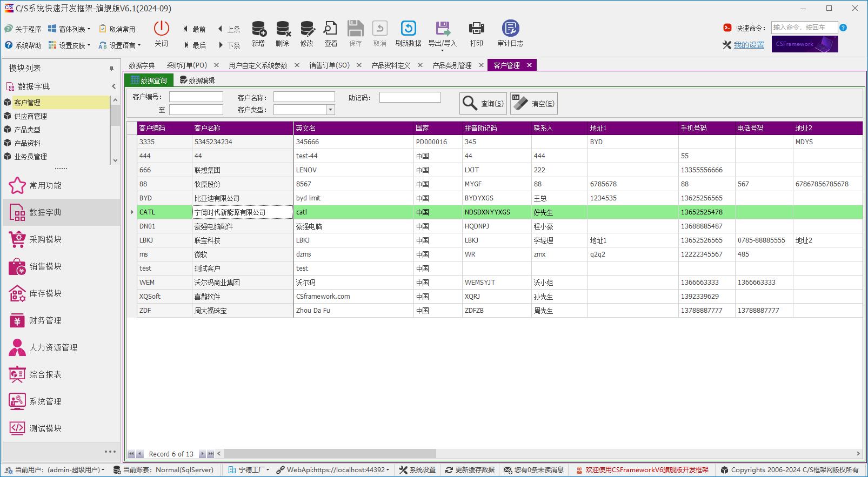Viewport: 868px width, 477px height.
Task: Open the 综合报表 reports module
Action: point(61,374)
